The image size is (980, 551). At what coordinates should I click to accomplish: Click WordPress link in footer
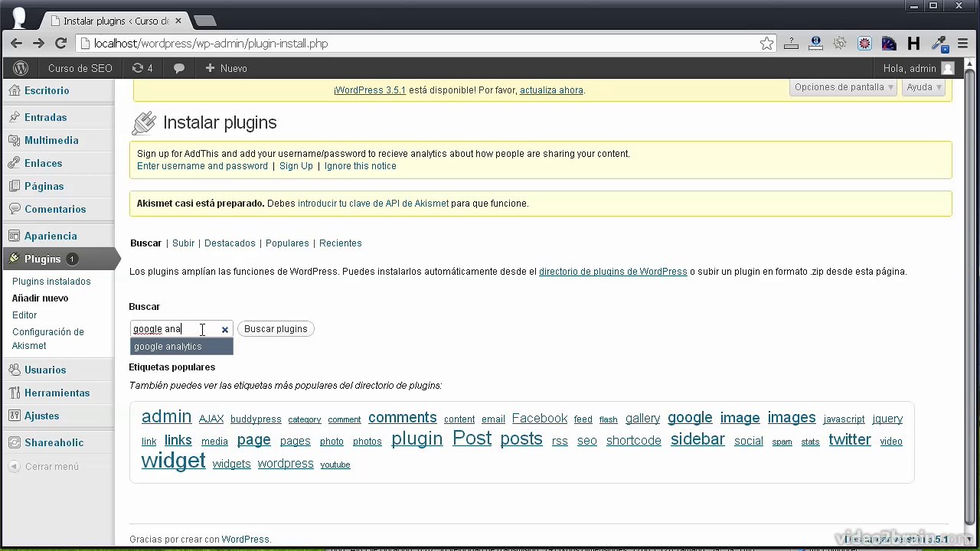pos(245,540)
